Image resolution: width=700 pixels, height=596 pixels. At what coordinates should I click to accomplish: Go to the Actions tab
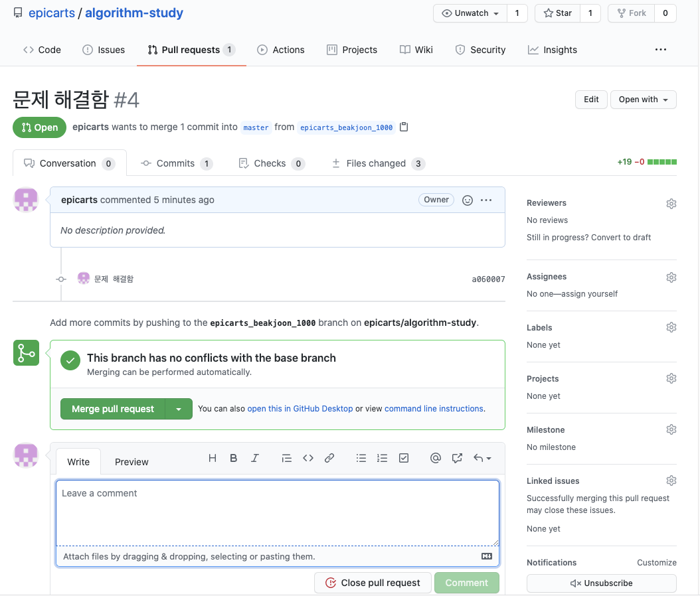click(281, 50)
